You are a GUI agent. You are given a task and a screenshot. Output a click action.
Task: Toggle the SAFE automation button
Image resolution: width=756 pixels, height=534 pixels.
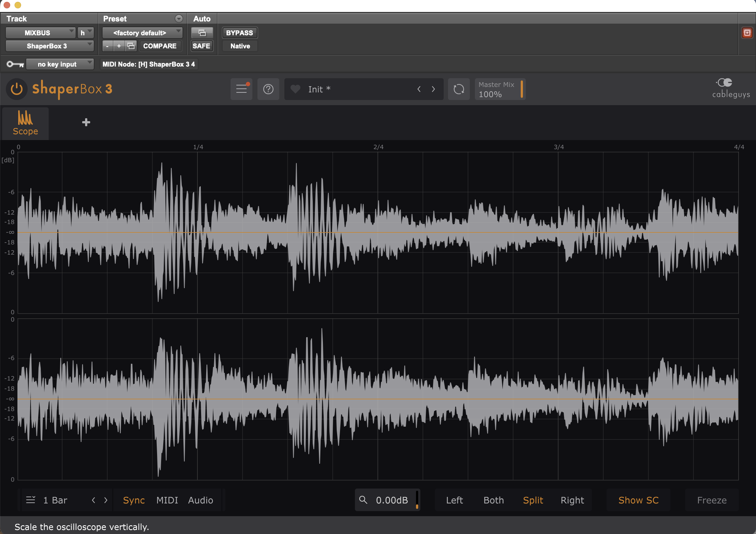point(201,46)
